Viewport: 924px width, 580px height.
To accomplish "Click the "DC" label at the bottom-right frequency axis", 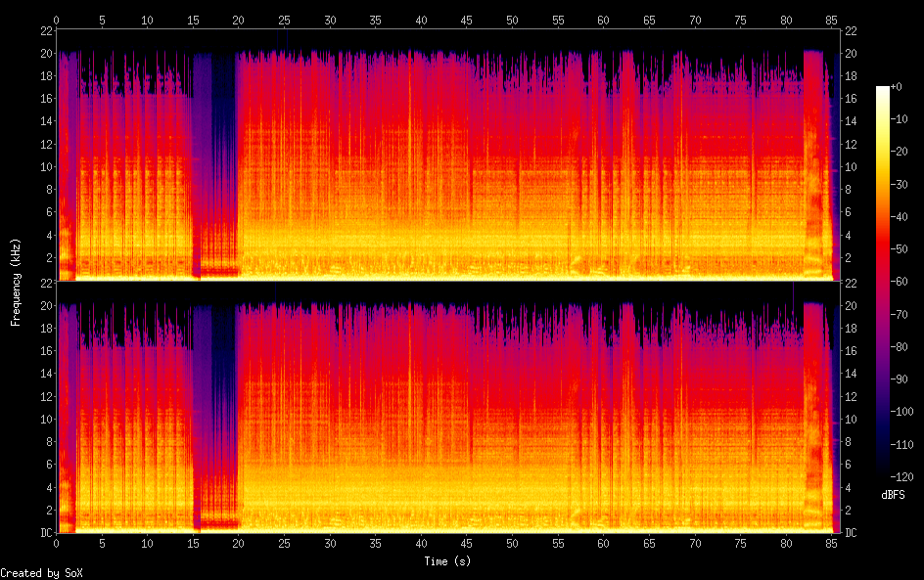I will coord(851,532).
